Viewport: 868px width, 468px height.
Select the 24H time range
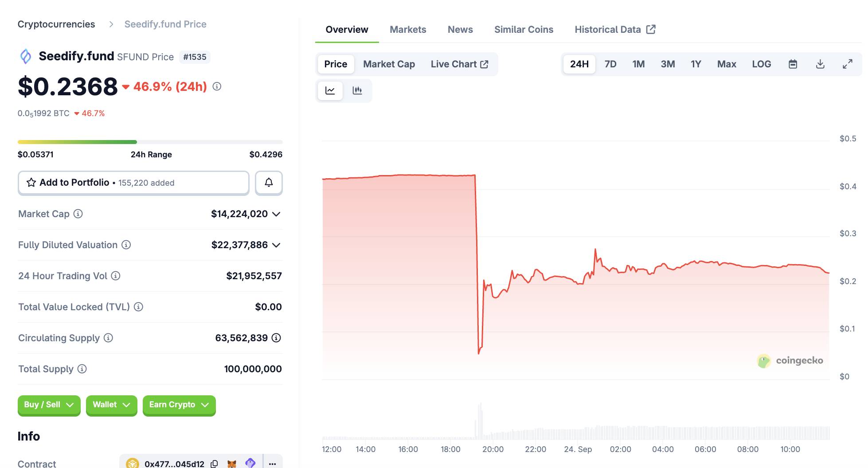click(579, 64)
